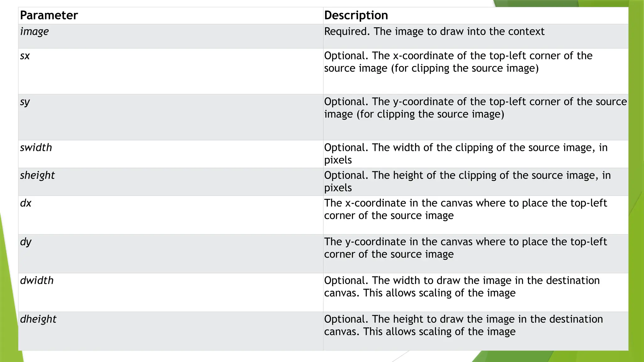Select the dy parameter cell
Screen dimensions: 644x362
pos(26,242)
